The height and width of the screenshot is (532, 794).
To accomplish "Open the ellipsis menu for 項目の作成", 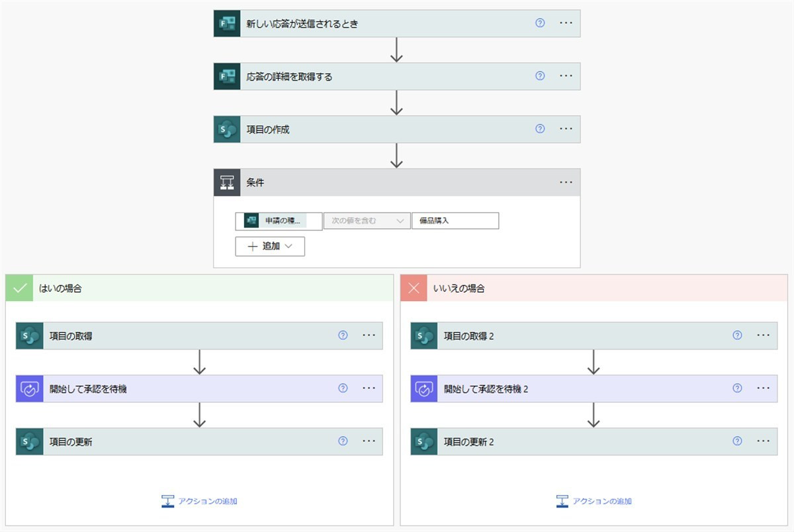I will [566, 129].
